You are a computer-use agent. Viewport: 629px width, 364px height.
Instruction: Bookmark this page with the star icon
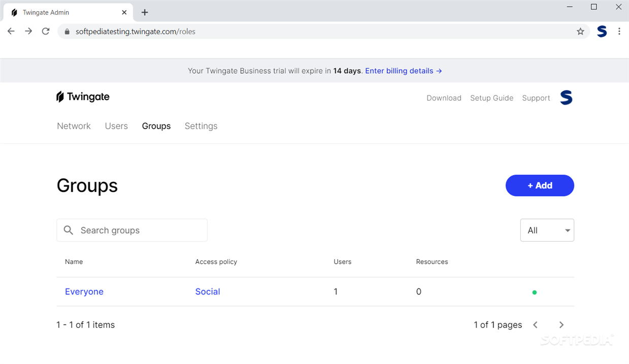580,31
